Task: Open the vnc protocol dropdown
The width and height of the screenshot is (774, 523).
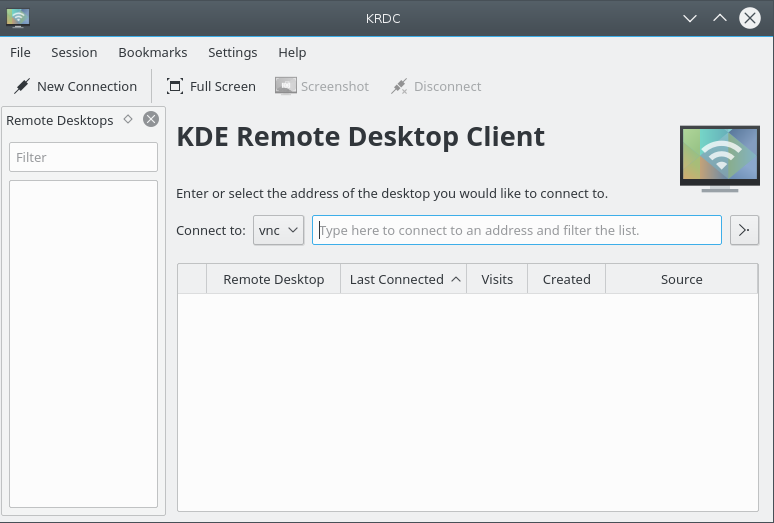Action: tap(278, 230)
